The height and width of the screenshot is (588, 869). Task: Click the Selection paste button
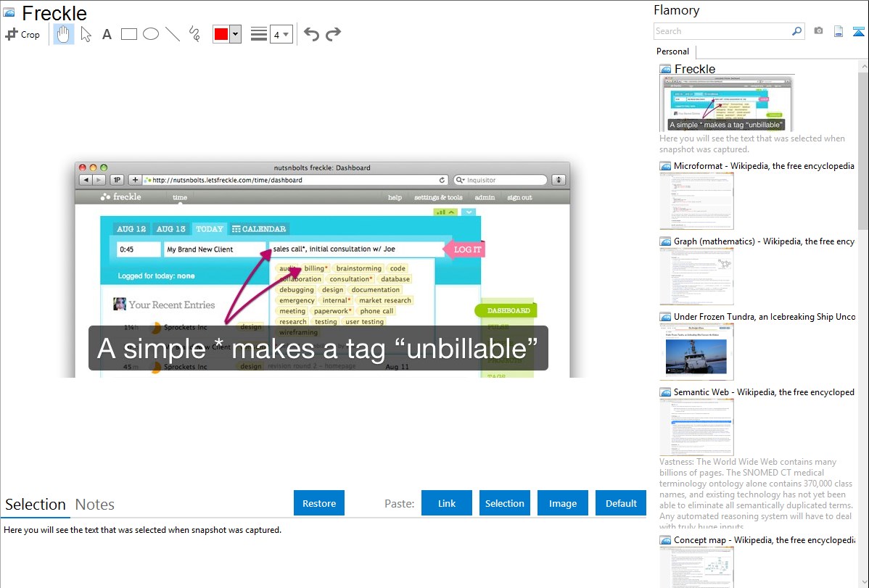click(505, 503)
